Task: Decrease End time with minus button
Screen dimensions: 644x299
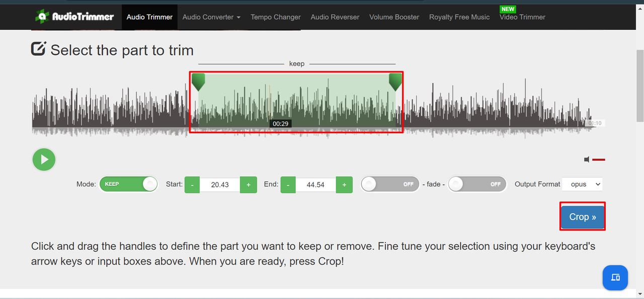Action: click(288, 185)
